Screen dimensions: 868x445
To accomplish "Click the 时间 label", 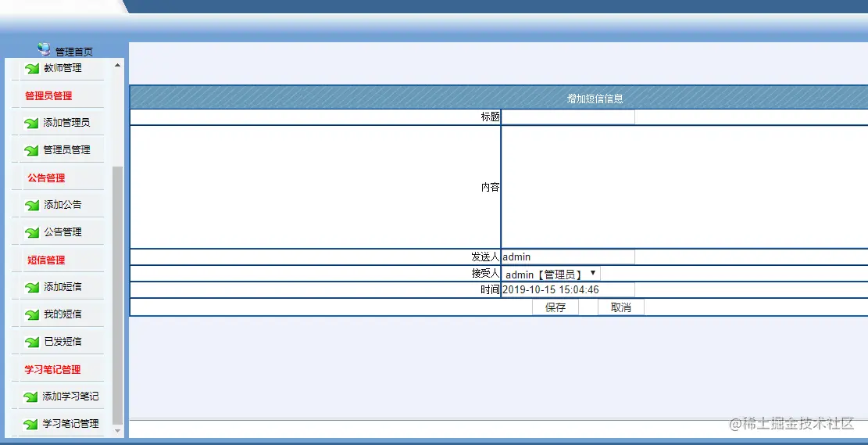I will coord(490,290).
